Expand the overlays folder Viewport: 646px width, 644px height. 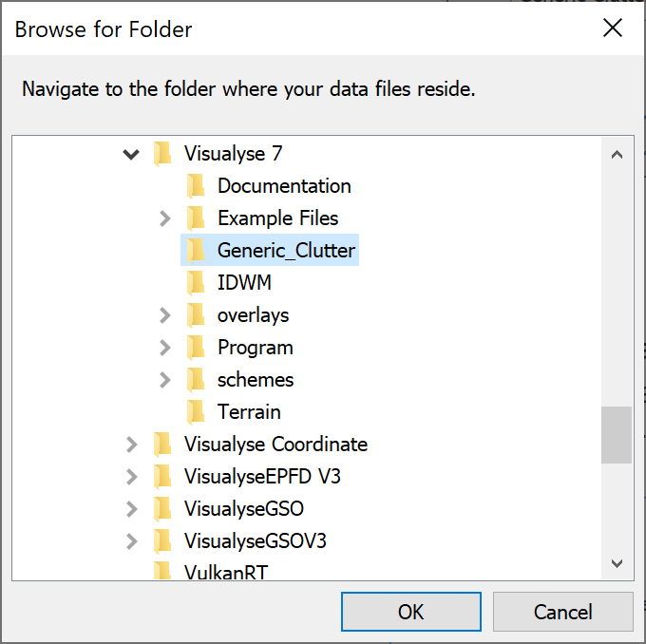point(164,315)
